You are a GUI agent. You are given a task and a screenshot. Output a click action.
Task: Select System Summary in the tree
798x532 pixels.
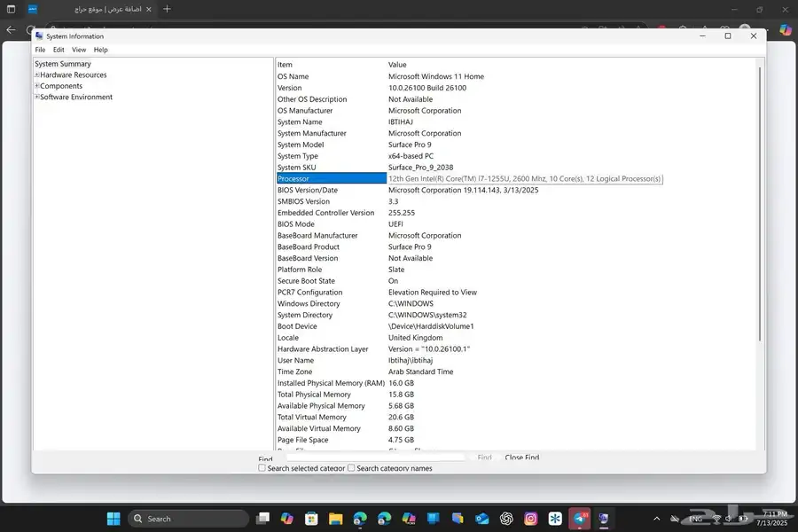pyautogui.click(x=63, y=64)
